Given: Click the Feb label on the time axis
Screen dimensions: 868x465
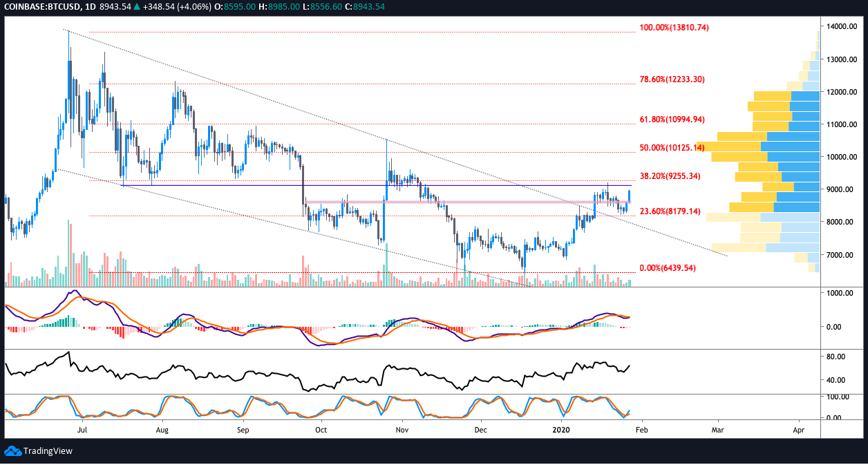Looking at the screenshot, I should pos(642,430).
